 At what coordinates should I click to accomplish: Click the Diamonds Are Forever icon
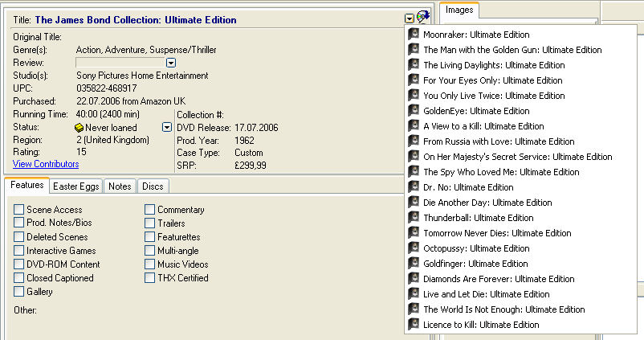pos(414,278)
